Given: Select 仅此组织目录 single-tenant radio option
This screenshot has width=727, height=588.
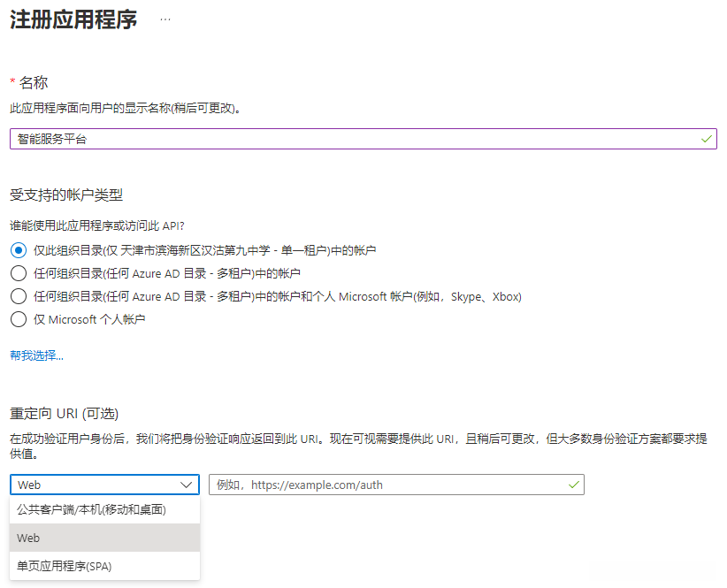Looking at the screenshot, I should tap(19, 251).
